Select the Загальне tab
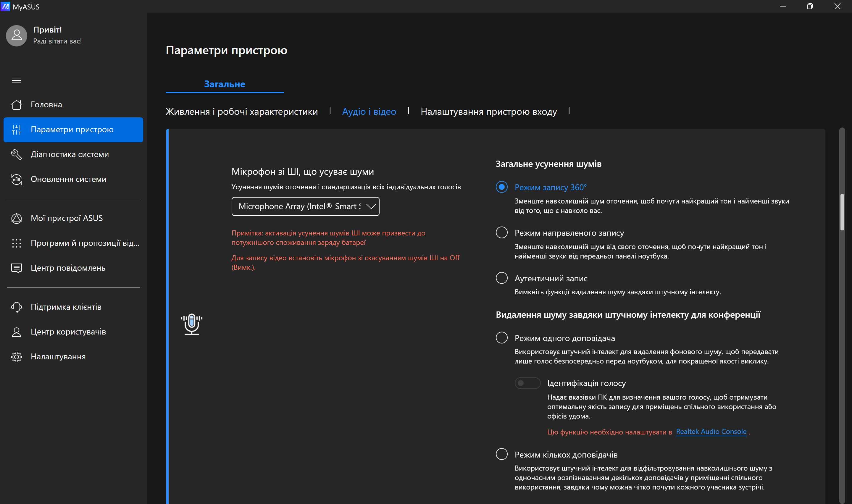852x504 pixels. point(225,84)
